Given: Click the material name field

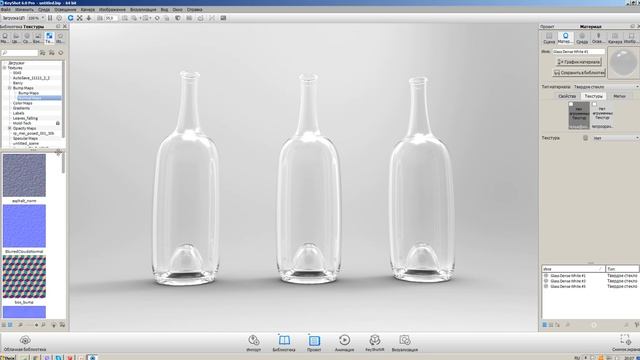Looking at the screenshot, I should pos(578,51).
